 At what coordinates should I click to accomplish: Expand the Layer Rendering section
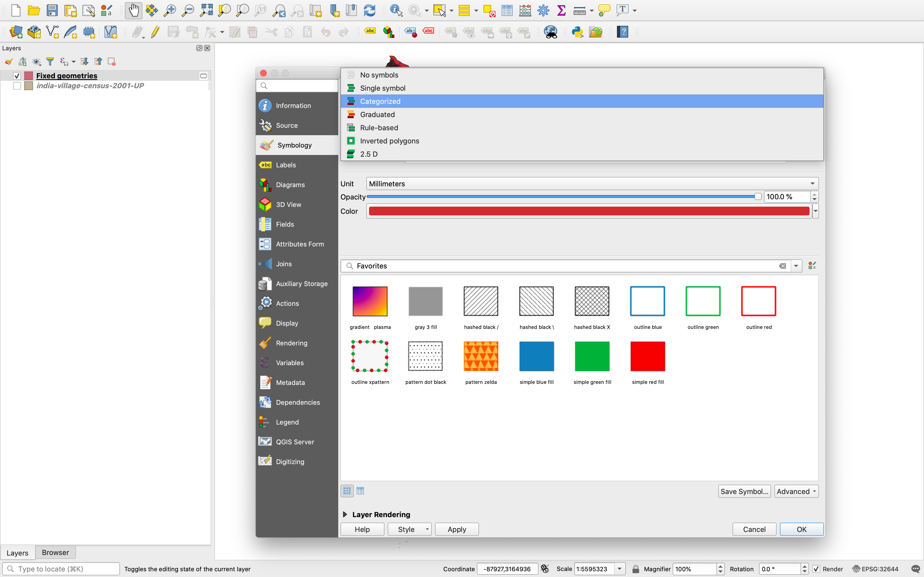click(345, 514)
